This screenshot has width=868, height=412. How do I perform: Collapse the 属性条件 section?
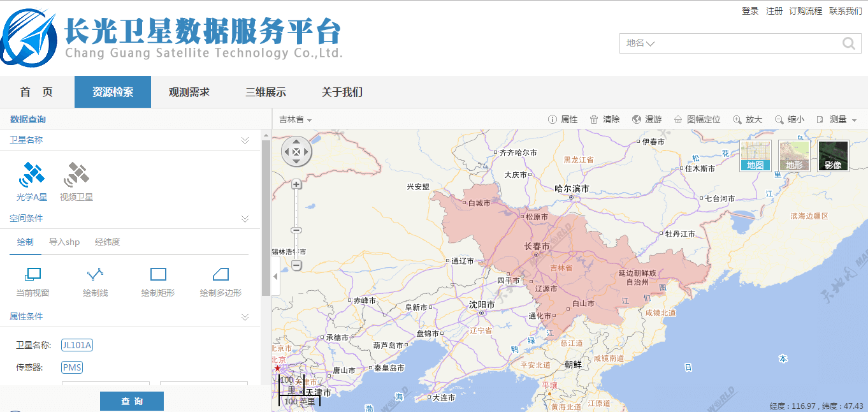coord(245,317)
